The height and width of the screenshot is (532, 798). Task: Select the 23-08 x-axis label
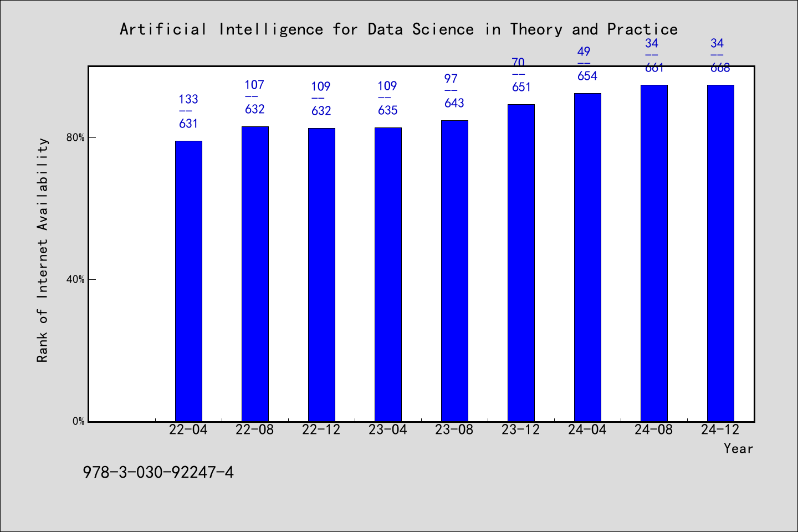[x=454, y=429]
